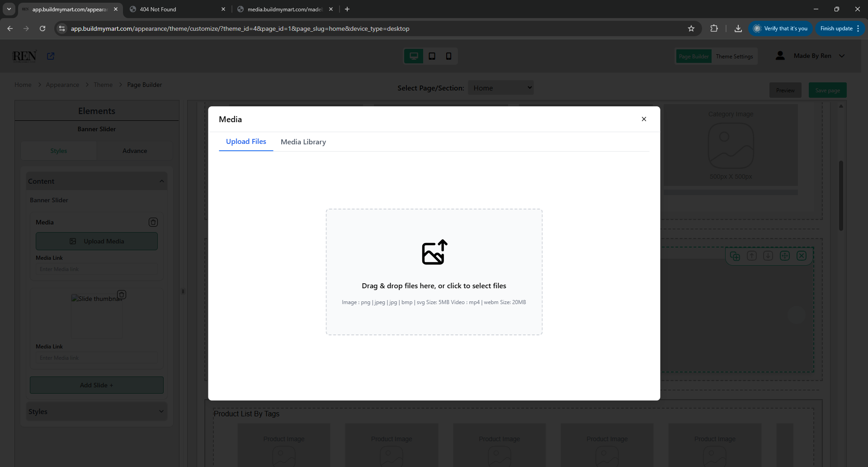Open the Page Builder tab
Screen dimensions: 868x467
click(693, 56)
